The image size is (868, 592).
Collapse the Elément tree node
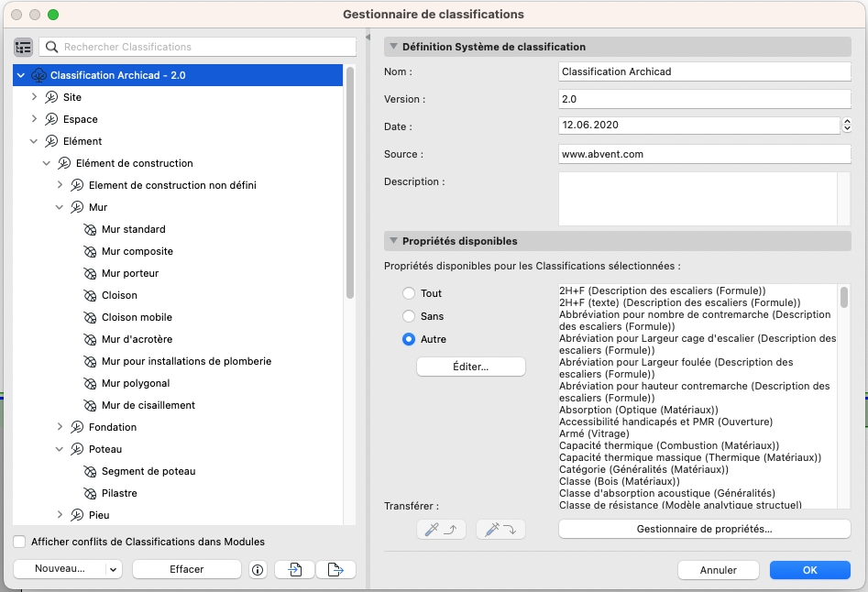click(x=34, y=142)
